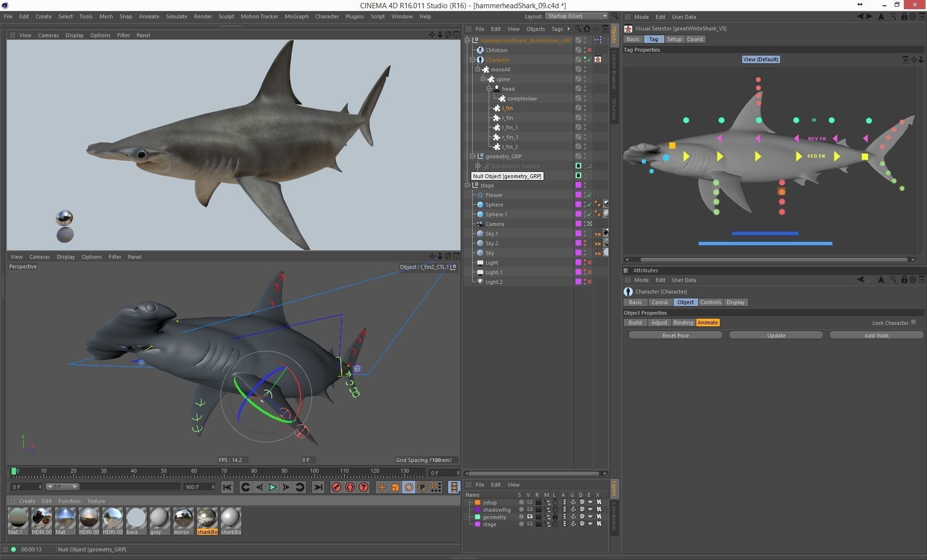Select the Binding mode button

coord(683,322)
